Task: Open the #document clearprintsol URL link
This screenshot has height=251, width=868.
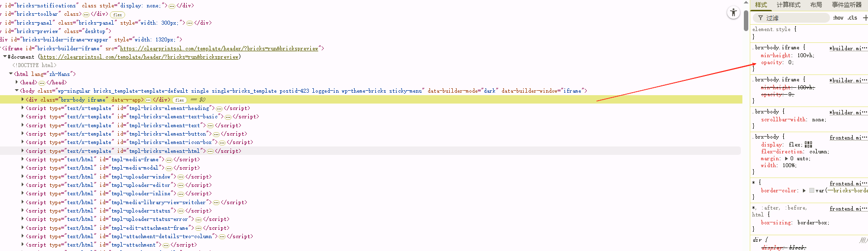Action: click(139, 57)
